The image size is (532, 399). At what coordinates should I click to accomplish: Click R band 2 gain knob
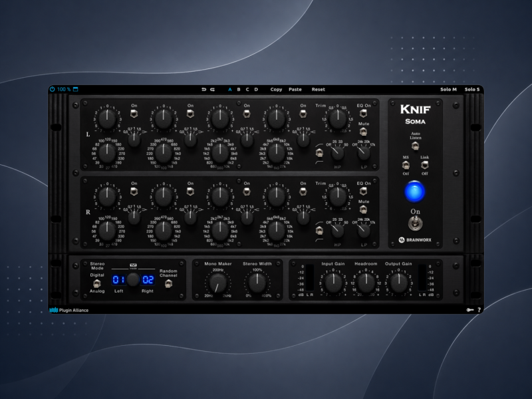[x=164, y=197]
